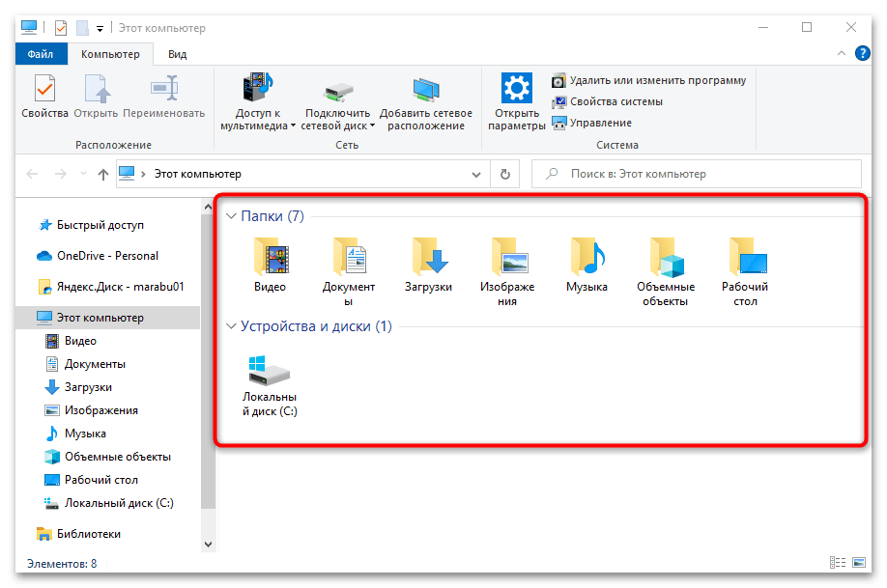
Task: Click the search field Поиск в: Этот компьютер
Action: click(697, 174)
